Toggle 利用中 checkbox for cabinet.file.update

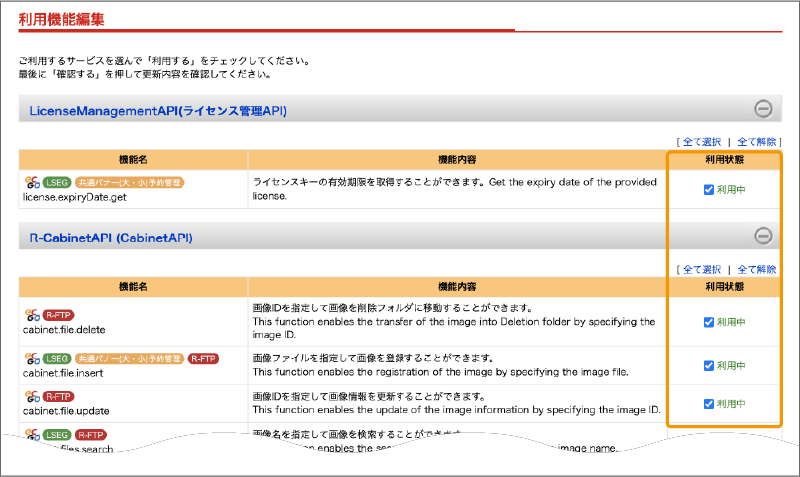[709, 404]
